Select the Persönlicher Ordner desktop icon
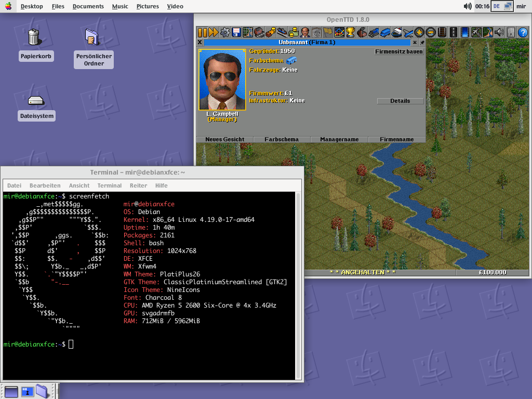532x399 pixels. 94,48
